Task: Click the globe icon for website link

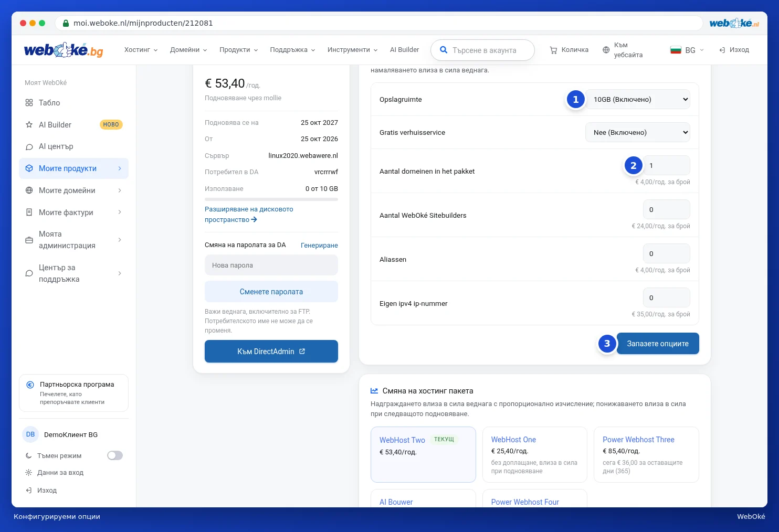Action: pos(606,50)
